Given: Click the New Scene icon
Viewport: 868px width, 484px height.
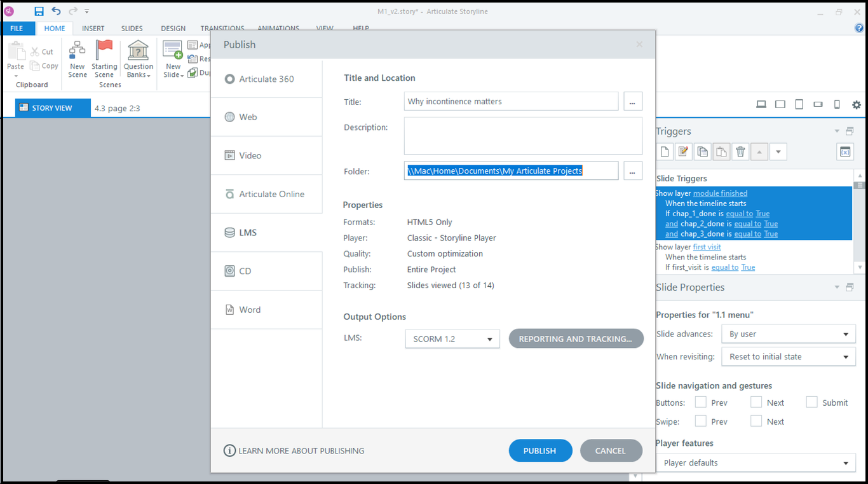Looking at the screenshot, I should tap(78, 50).
